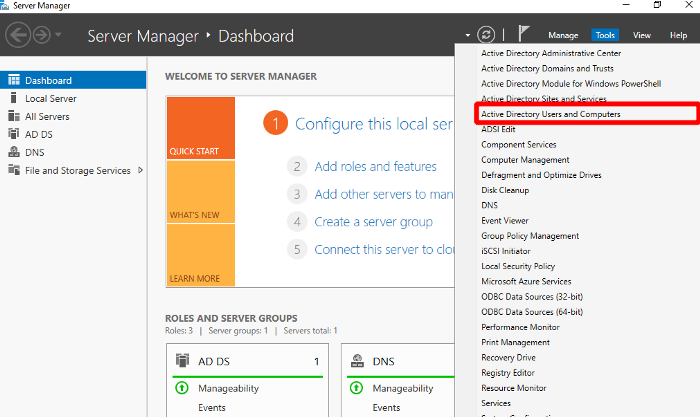Image resolution: width=700 pixels, height=417 pixels.
Task: Click the DNS tile role icon
Action: (357, 360)
